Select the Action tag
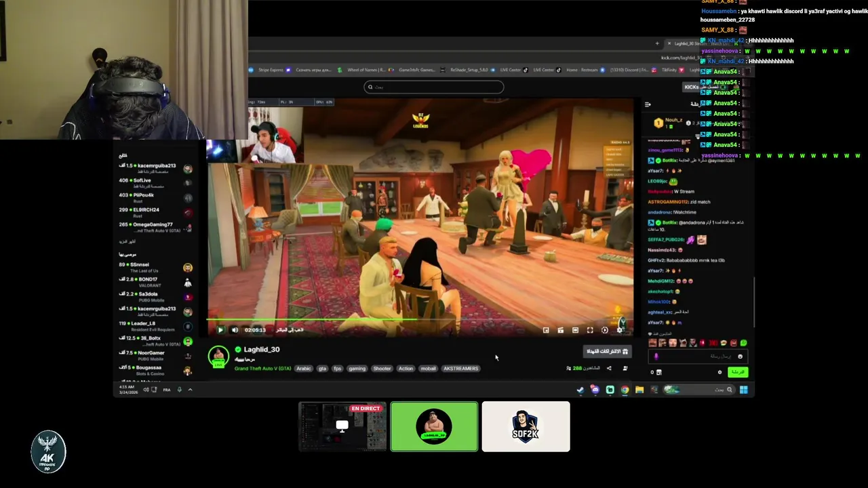 click(406, 369)
